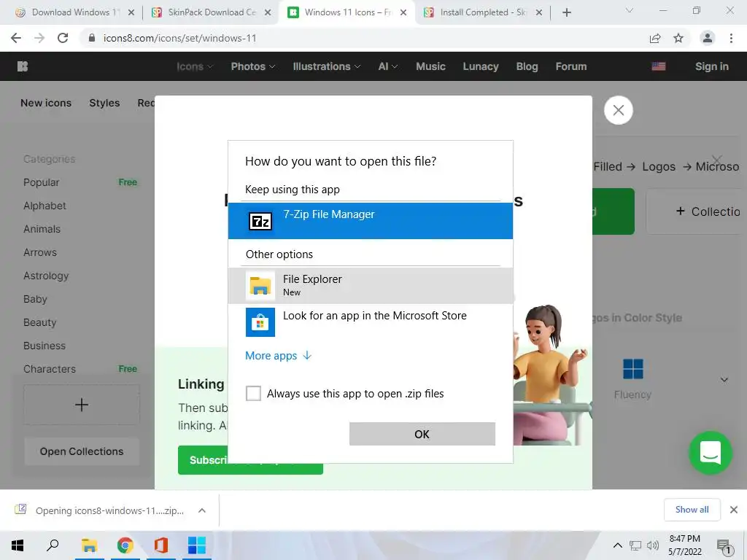Select the Astrology category

46,276
